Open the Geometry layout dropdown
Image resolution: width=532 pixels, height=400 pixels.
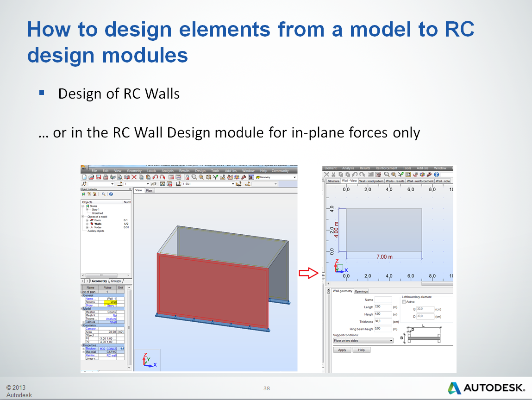pyautogui.click(x=294, y=177)
